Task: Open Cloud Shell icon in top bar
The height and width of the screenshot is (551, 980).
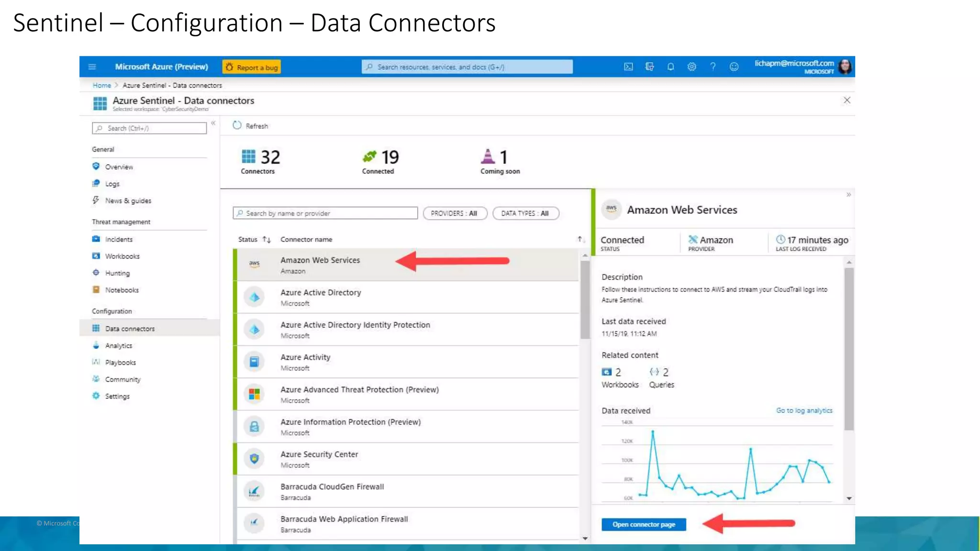Action: [x=628, y=67]
